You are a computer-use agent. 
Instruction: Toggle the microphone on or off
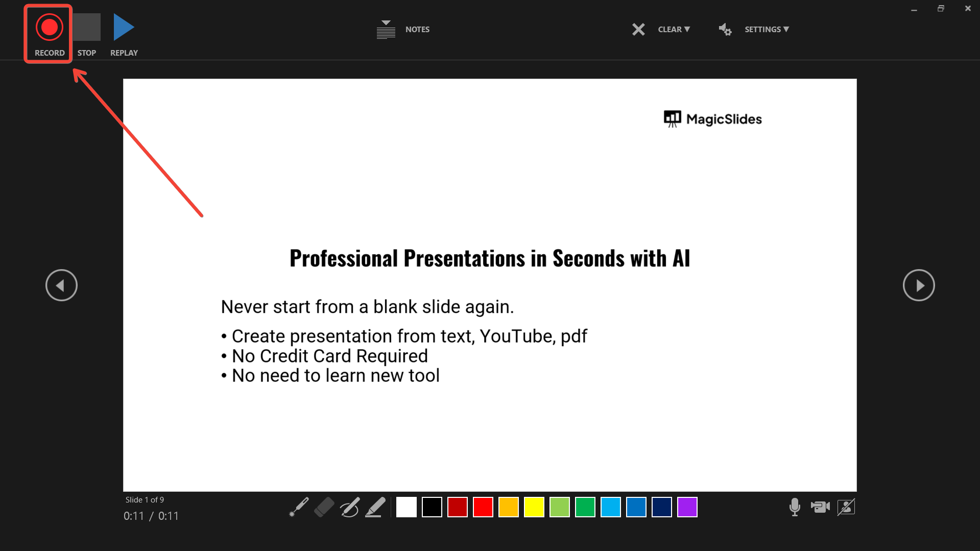pos(795,507)
